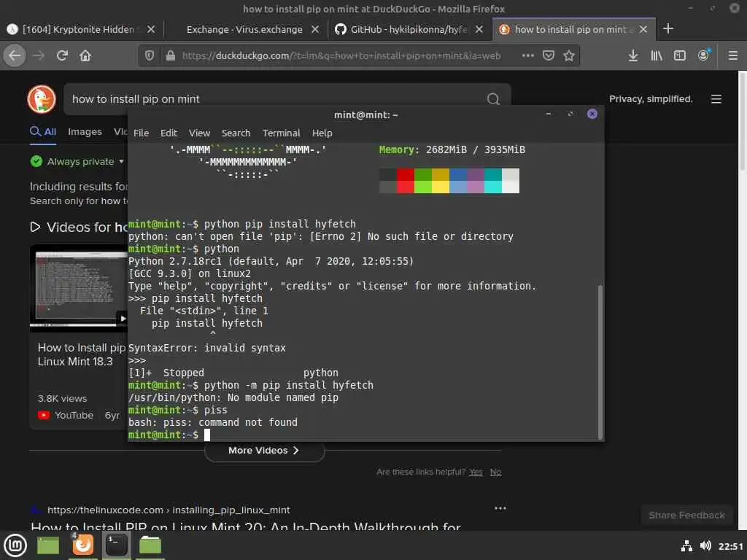747x560 pixels.
Task: Open terminal File menu
Action: click(x=141, y=133)
